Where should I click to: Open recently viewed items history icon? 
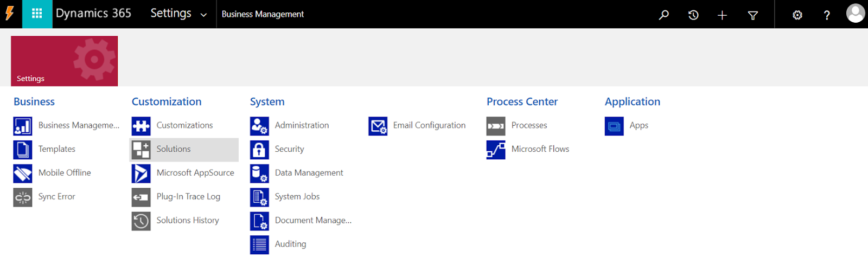[693, 15]
